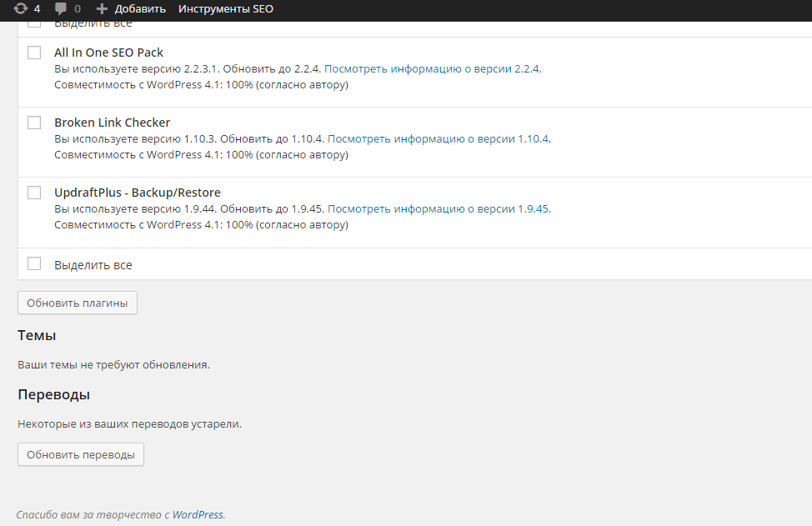Click the Обновить переводы button
Viewport: 812px width, 526px height.
point(81,454)
